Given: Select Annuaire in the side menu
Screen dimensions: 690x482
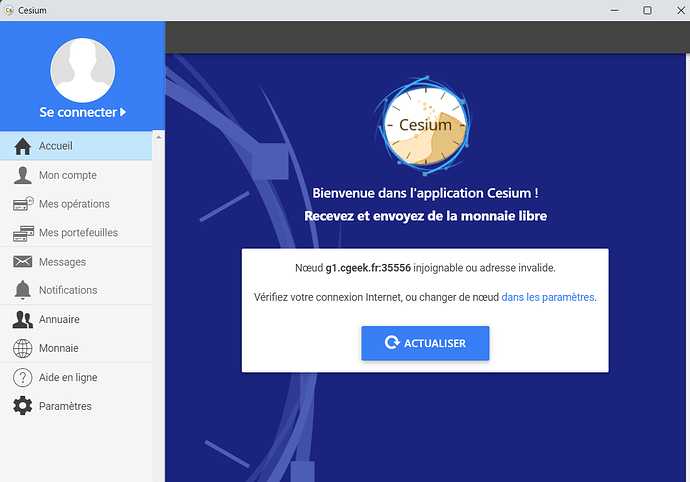Looking at the screenshot, I should (x=59, y=320).
